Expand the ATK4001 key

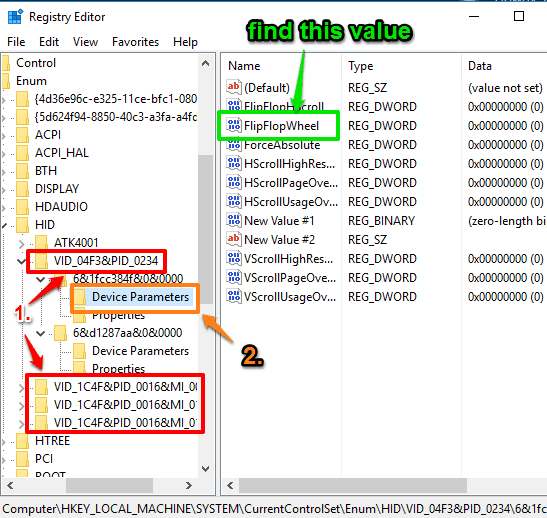coord(22,243)
